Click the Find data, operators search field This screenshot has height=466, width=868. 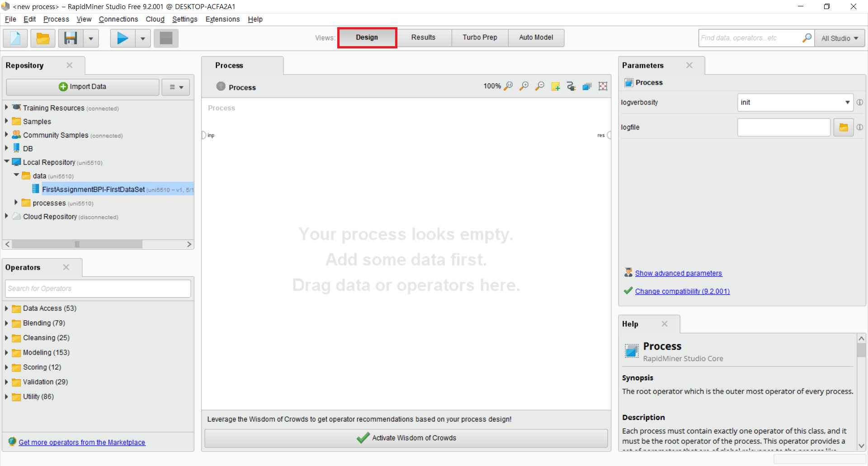(750, 38)
